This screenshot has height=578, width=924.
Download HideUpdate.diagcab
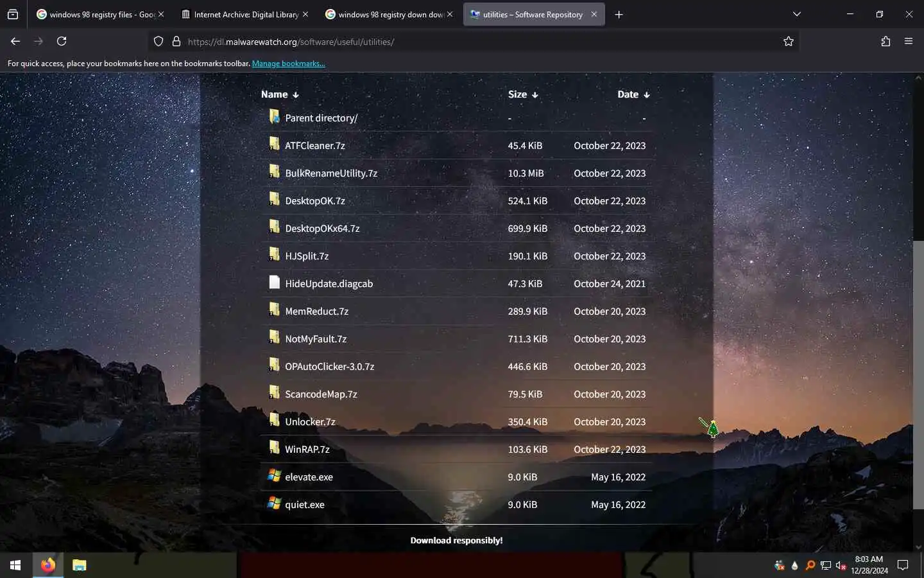[329, 284]
